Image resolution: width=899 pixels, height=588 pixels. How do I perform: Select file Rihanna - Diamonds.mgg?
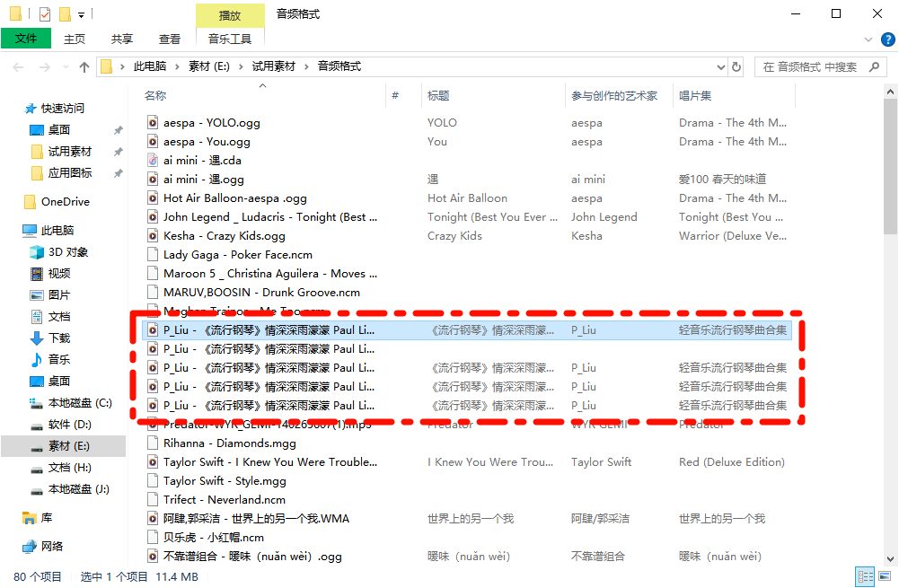click(x=229, y=443)
